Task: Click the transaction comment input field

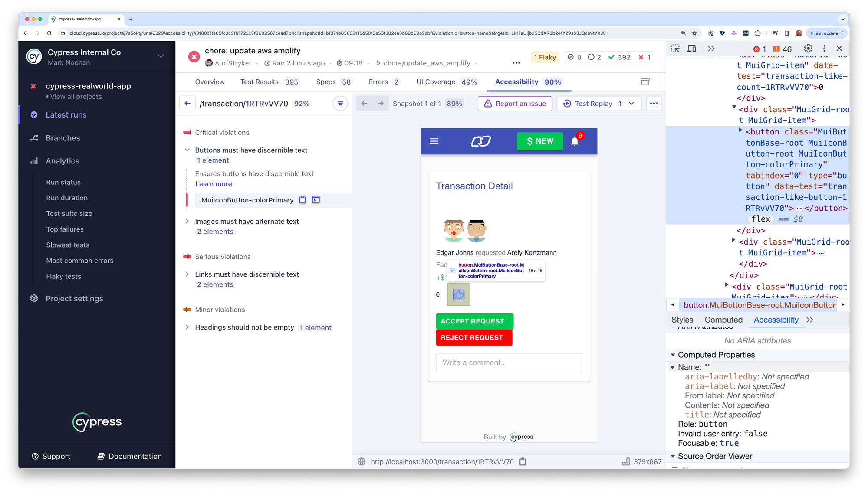Action: [x=509, y=362]
